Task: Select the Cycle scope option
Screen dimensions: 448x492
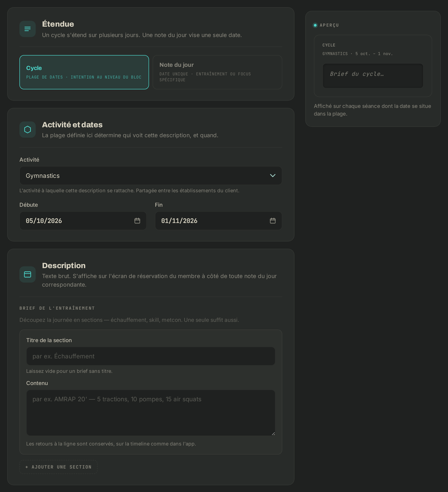Action: coord(84,72)
